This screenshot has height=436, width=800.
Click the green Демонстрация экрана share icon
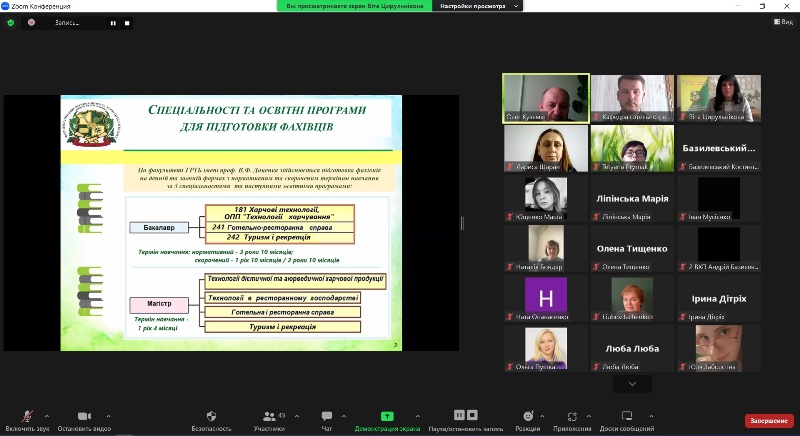(387, 416)
